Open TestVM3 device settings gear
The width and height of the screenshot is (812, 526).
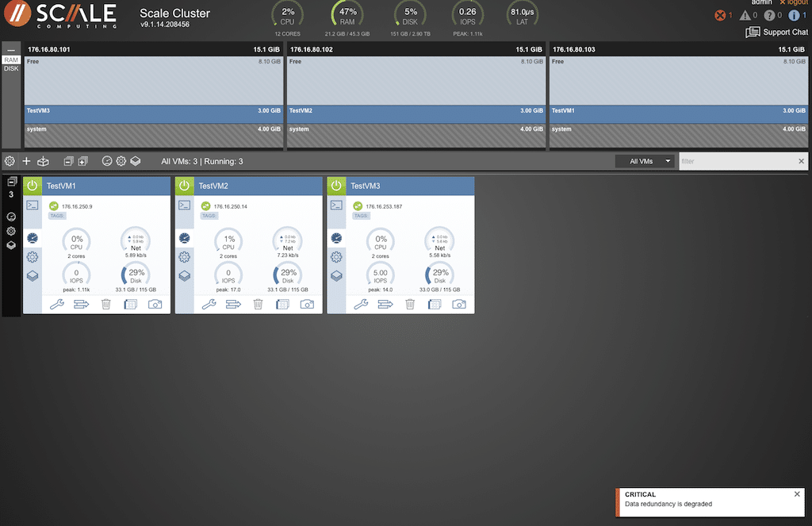coord(336,257)
